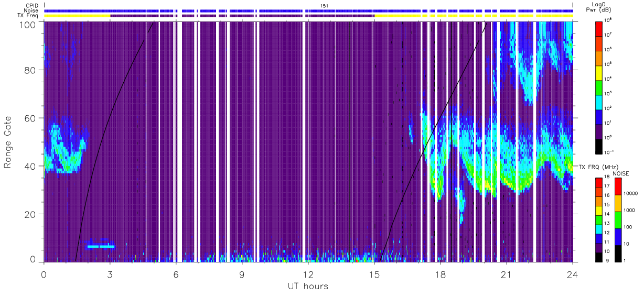This screenshot has height=297, width=644.
Task: Click the 21 tick label on UT hours axis
Action: pos(507,274)
